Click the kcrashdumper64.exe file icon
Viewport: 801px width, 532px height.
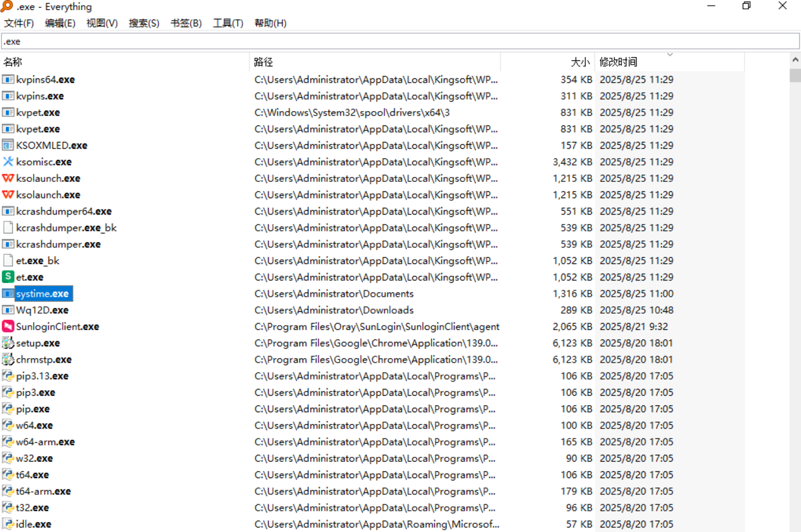pos(8,211)
